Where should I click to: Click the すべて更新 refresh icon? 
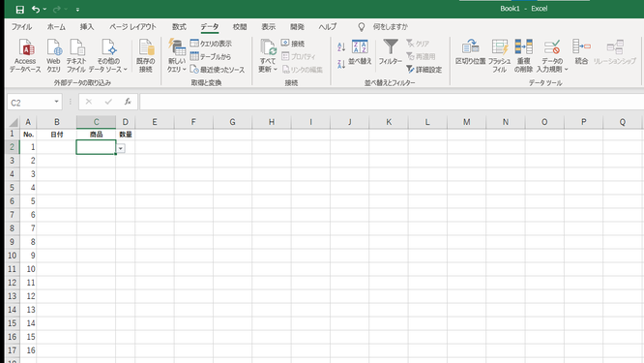pos(268,56)
